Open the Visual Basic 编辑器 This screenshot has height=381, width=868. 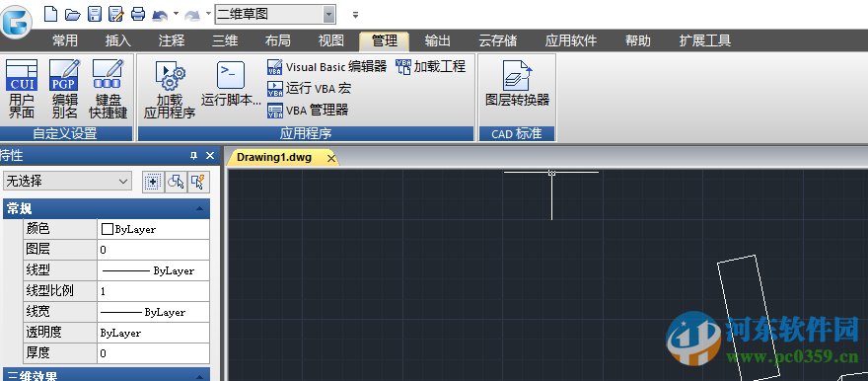pyautogui.click(x=326, y=67)
